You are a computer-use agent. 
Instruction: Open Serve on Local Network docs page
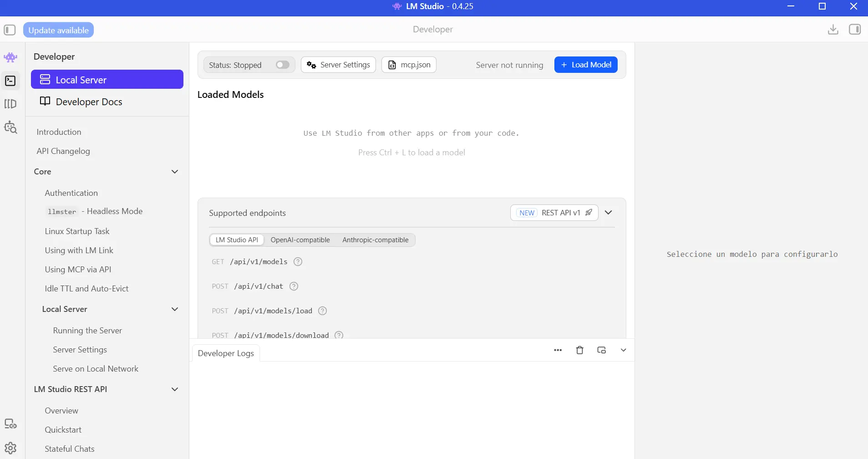[96, 369]
